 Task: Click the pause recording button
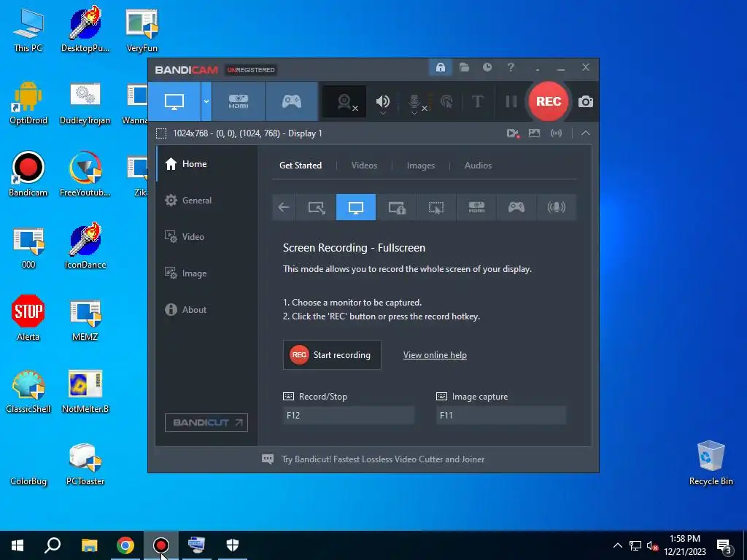pyautogui.click(x=511, y=101)
